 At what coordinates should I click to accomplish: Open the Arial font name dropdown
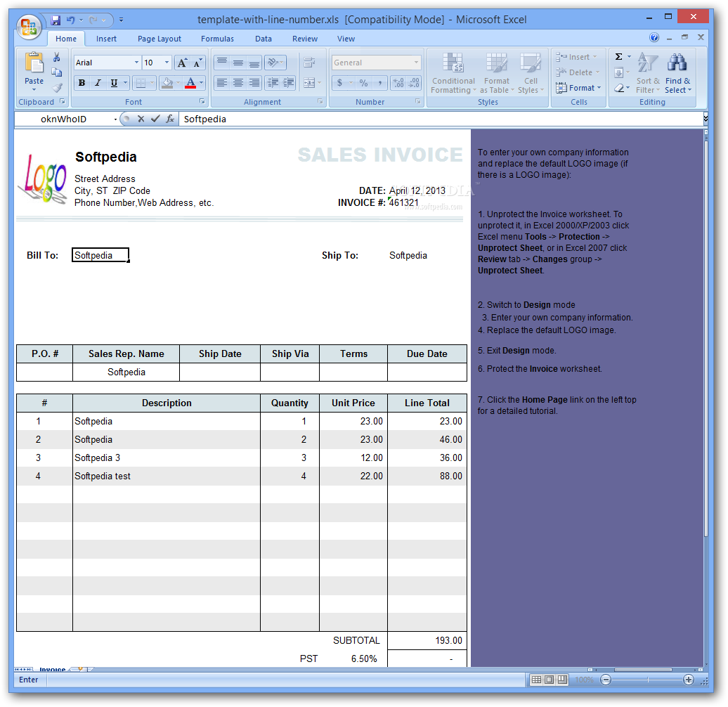136,63
